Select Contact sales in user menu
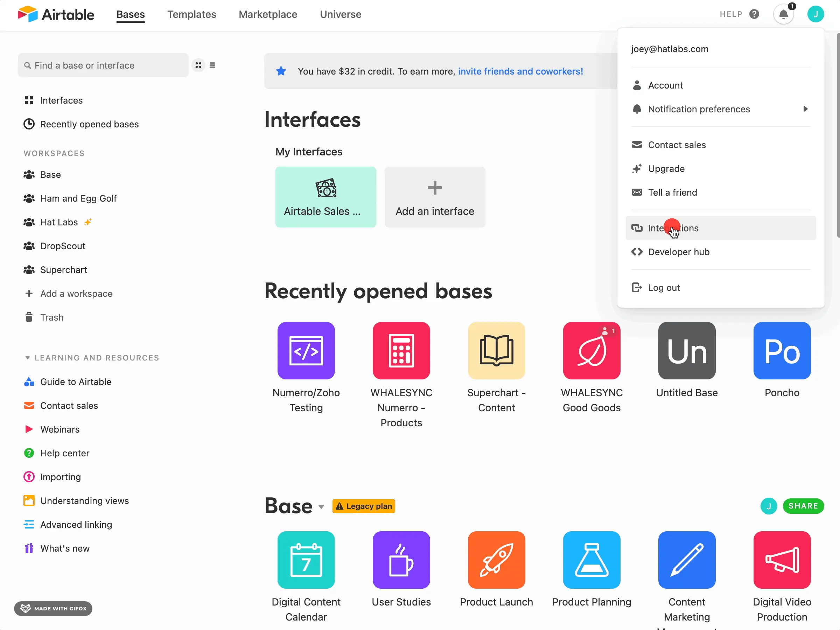 click(721, 145)
